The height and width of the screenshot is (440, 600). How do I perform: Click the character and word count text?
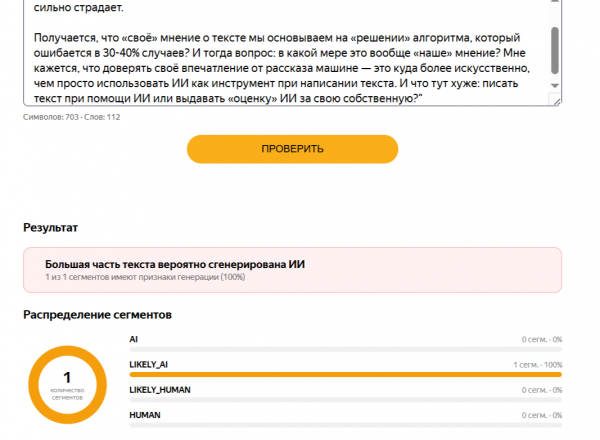click(72, 117)
